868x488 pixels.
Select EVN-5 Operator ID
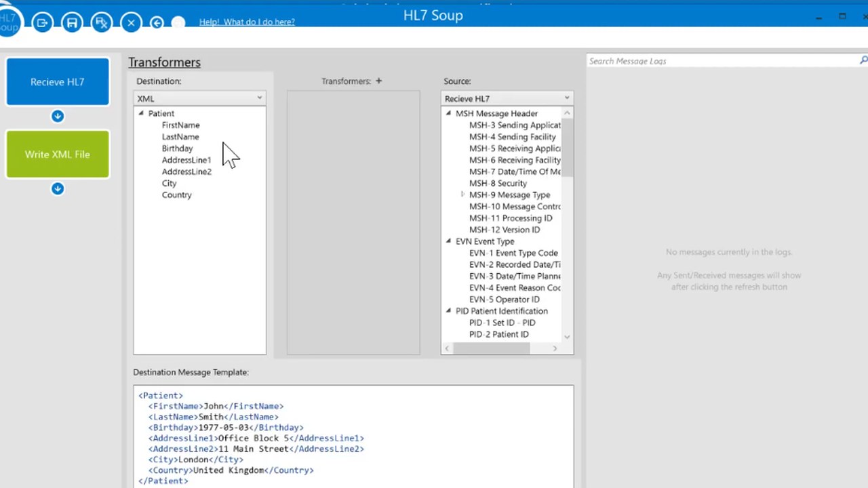[x=505, y=300]
